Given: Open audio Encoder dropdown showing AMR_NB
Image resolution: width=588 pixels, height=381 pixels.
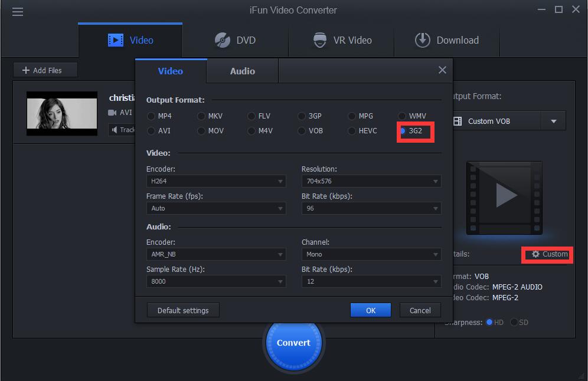Looking at the screenshot, I should coord(216,254).
